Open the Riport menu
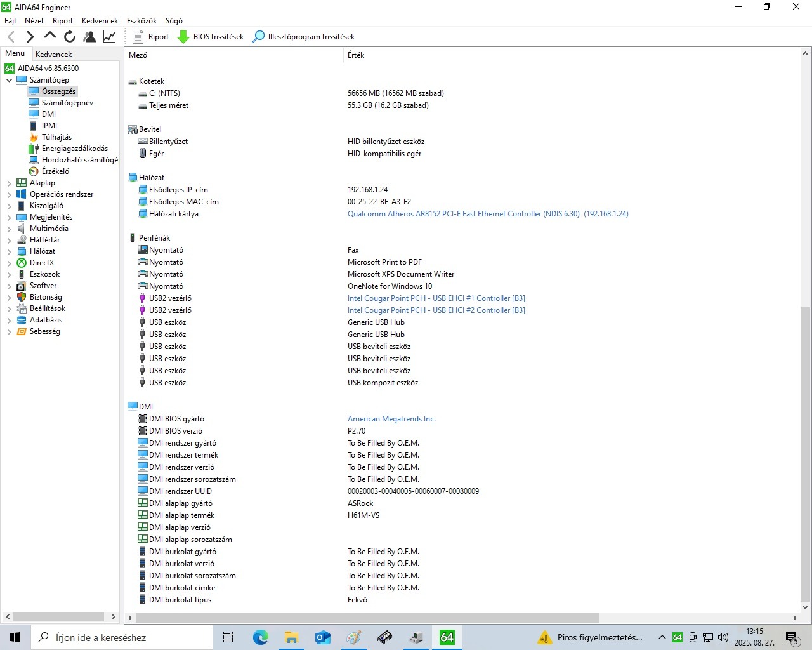812x650 pixels. (63, 21)
